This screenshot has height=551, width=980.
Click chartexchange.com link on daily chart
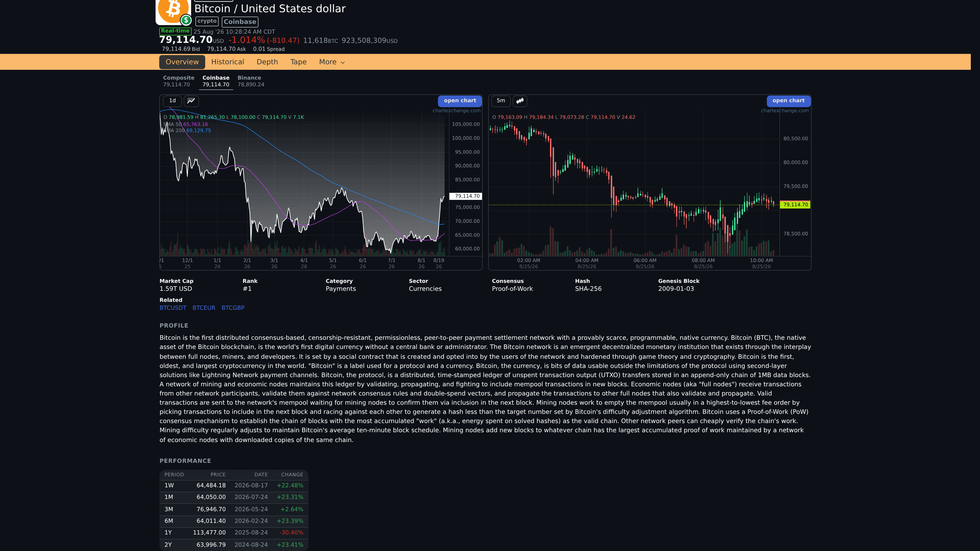456,111
